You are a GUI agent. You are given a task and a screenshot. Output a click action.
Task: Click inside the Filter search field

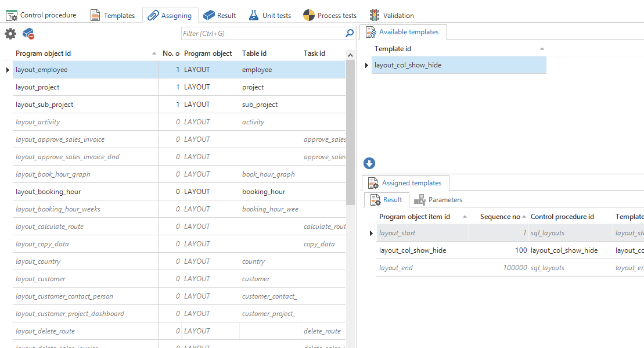261,34
